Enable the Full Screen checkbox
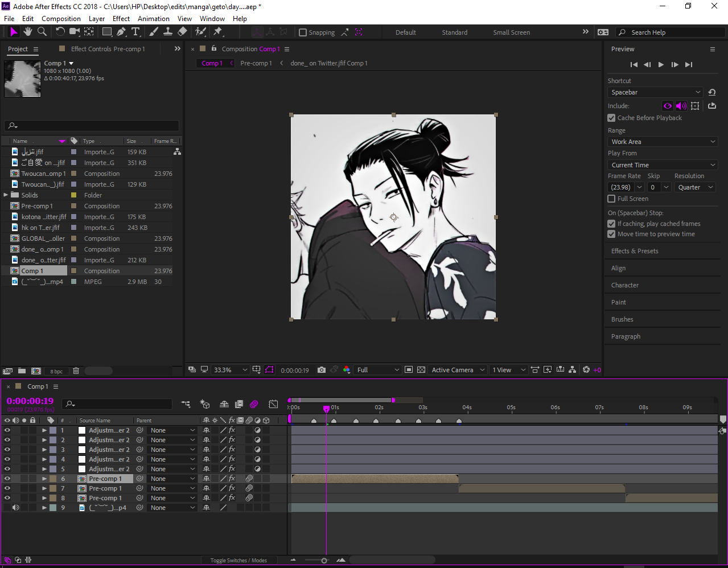The width and height of the screenshot is (728, 568). pyautogui.click(x=611, y=199)
